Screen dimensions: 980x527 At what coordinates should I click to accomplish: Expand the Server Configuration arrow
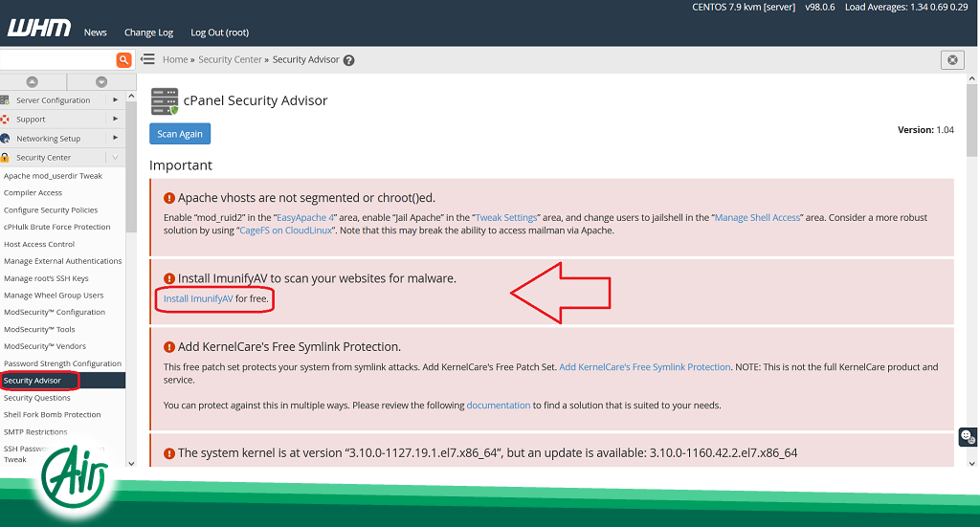tap(115, 99)
